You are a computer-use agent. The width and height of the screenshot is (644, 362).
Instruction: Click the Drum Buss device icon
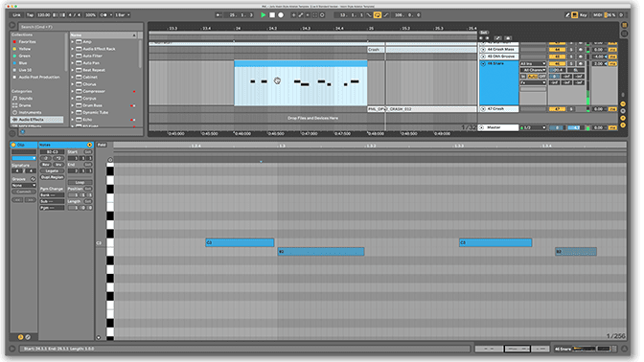(79, 105)
